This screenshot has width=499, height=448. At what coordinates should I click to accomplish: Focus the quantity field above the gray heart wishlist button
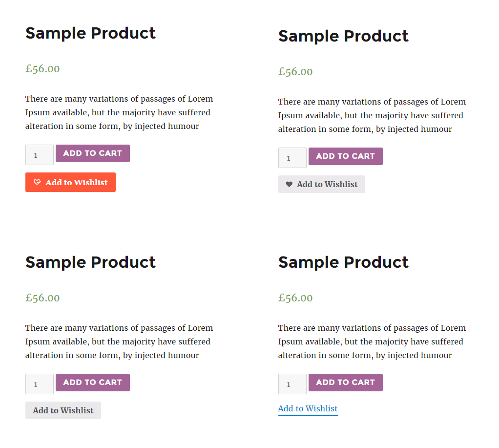click(292, 158)
